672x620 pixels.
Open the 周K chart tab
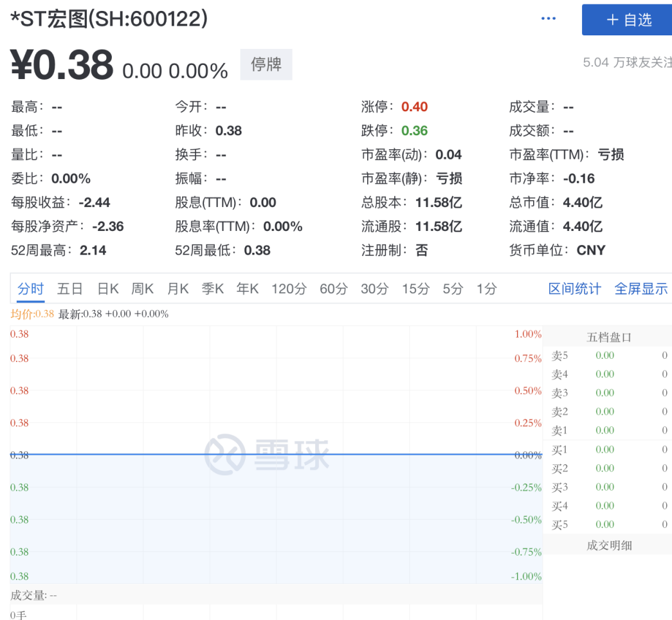142,289
